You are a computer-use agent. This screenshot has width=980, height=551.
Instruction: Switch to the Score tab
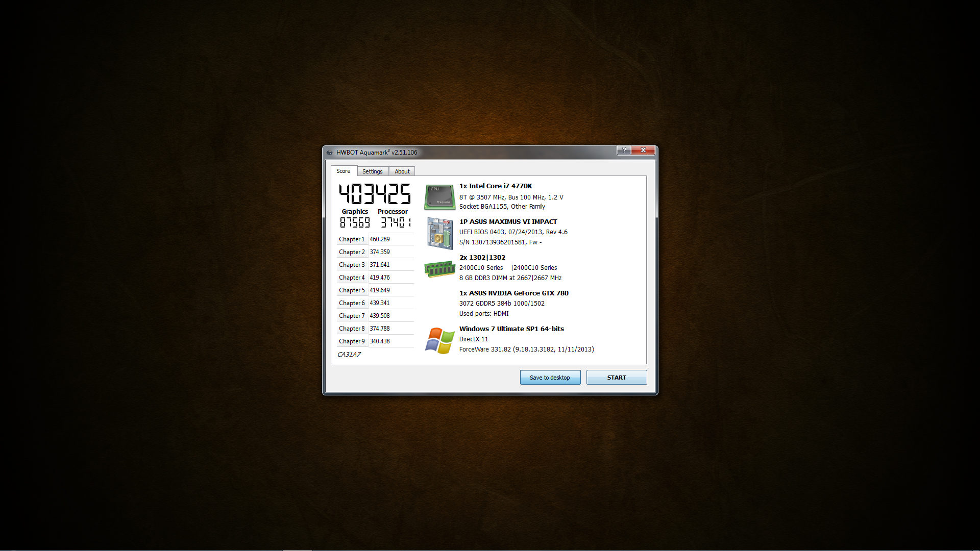[344, 171]
